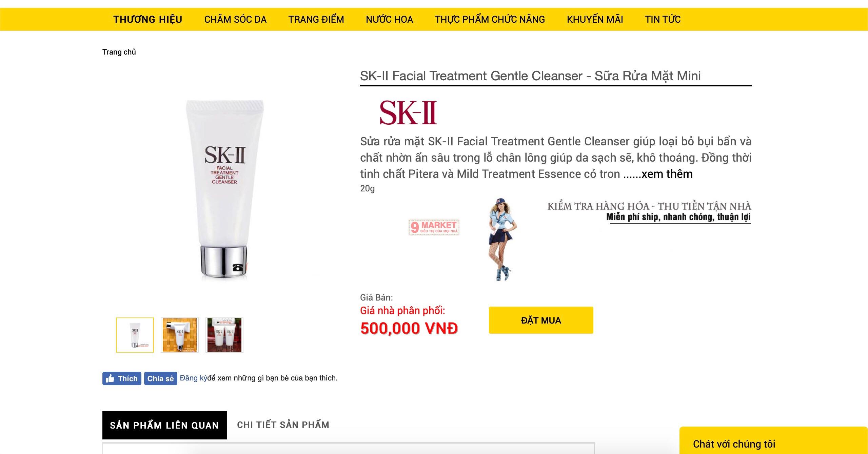Select the third thumbnail with two tubes
The image size is (868, 454).
coord(224,335)
